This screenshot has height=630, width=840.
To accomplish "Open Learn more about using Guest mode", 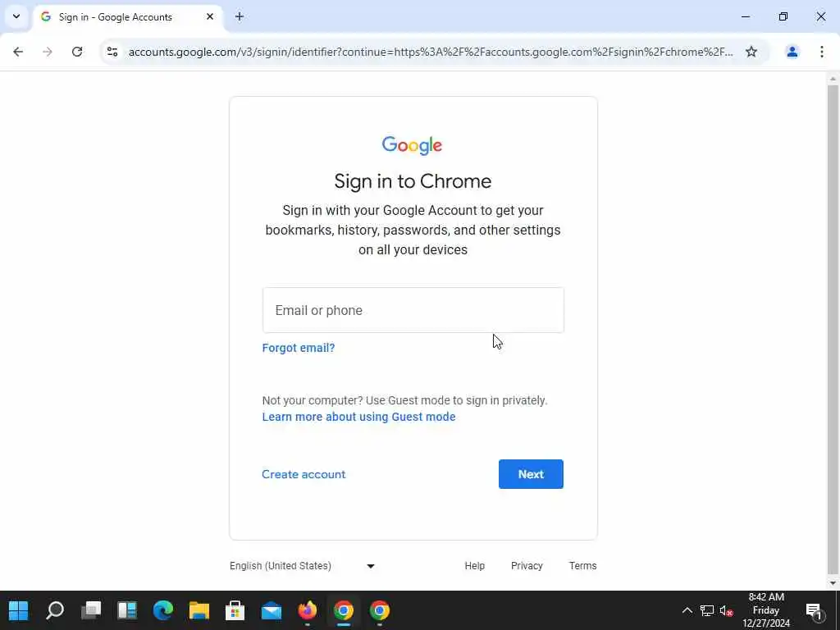I will 359,417.
